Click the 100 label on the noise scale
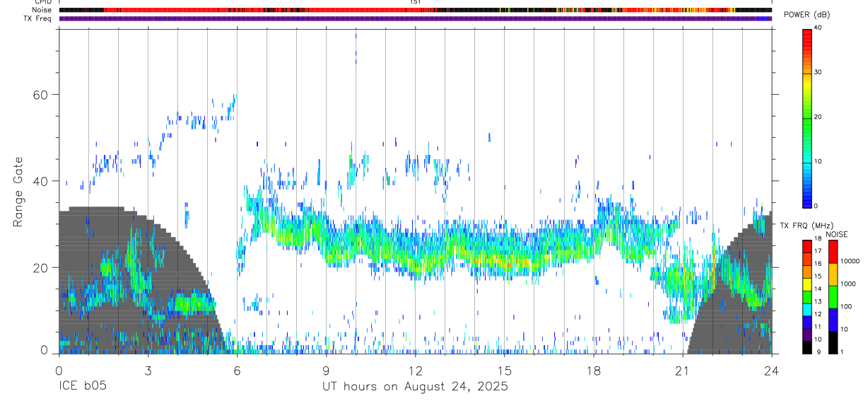Viewport: 868px width, 401px height. 847,306
